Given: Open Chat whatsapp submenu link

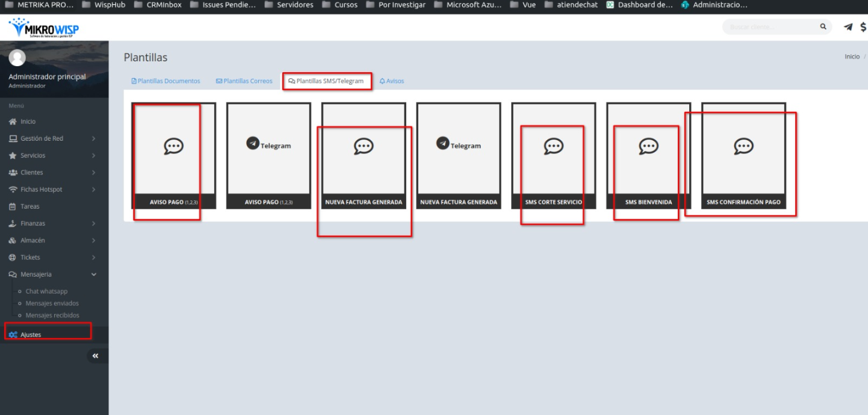Looking at the screenshot, I should [46, 291].
